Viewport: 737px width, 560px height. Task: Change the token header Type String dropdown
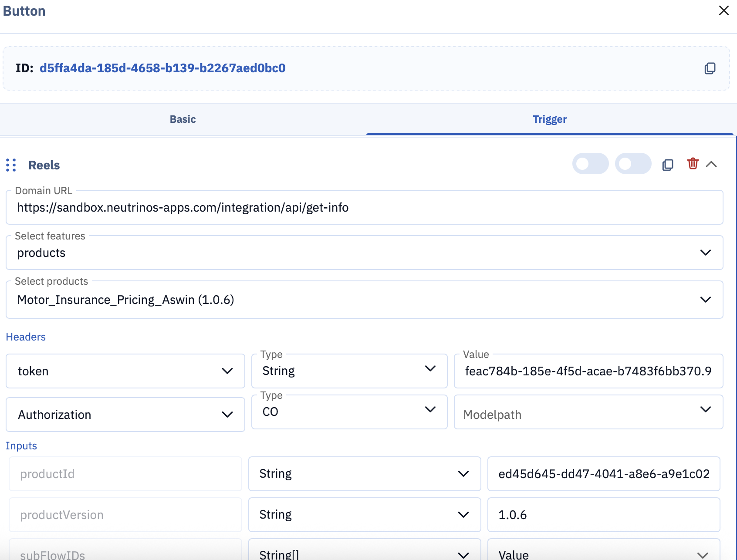349,371
